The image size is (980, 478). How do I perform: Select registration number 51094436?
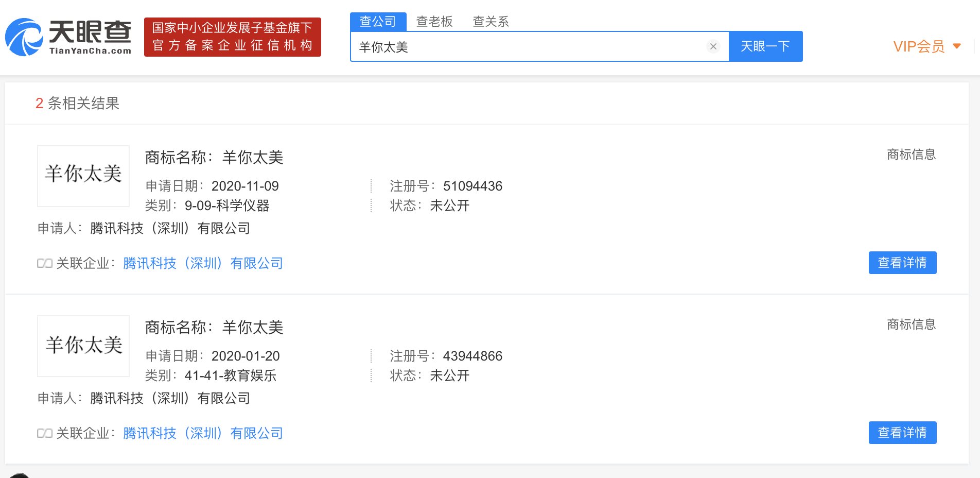(x=472, y=186)
